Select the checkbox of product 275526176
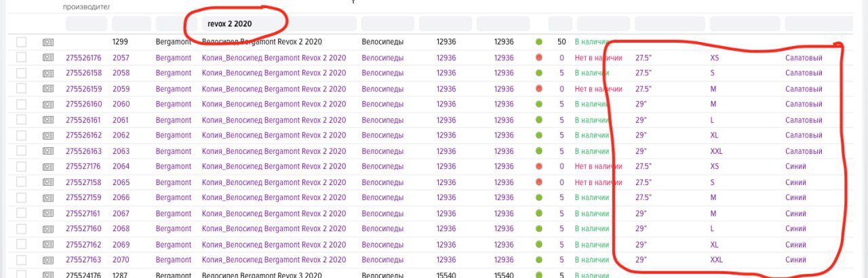868x278 pixels. [21, 58]
